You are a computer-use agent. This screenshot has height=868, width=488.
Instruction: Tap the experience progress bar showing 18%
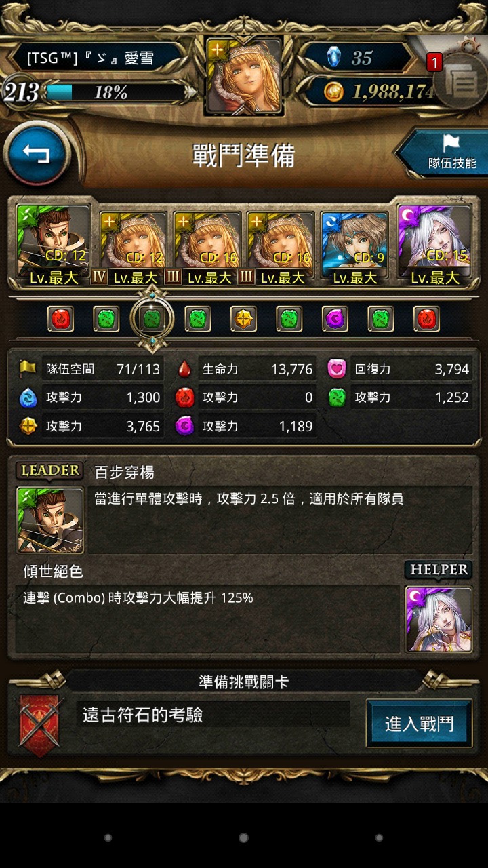click(118, 92)
